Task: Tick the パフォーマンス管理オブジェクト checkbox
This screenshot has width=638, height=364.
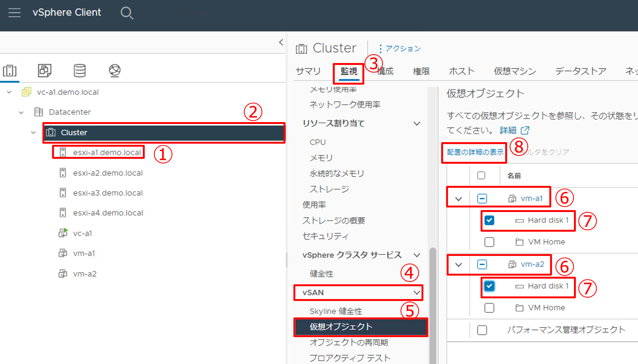Action: tap(482, 330)
